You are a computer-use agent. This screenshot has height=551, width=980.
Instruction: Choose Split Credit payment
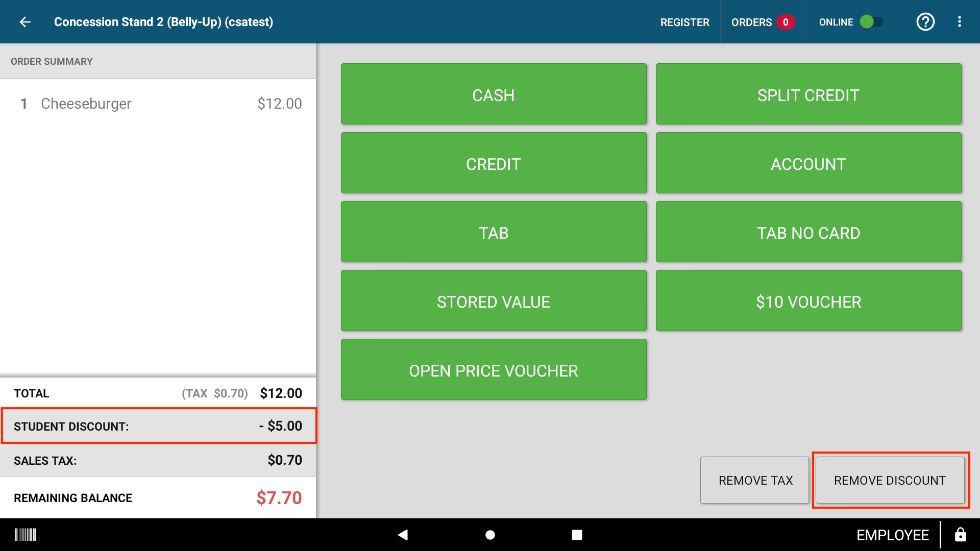pyautogui.click(x=808, y=94)
